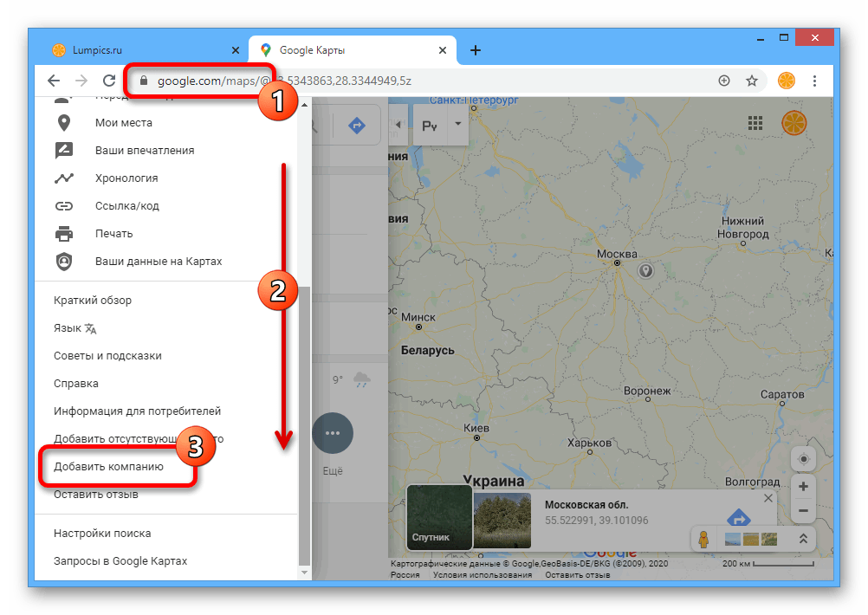Open the Московская обл. photo thumbnail
The image size is (868, 615).
[x=502, y=521]
